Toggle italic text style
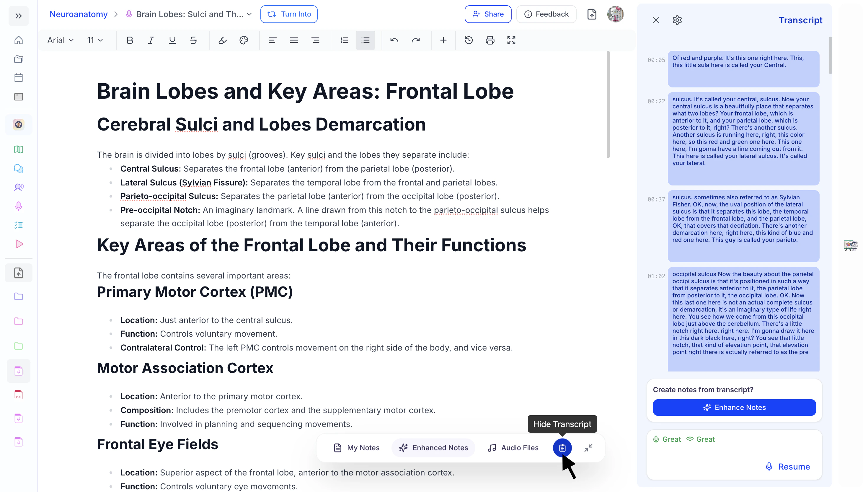 tap(151, 40)
